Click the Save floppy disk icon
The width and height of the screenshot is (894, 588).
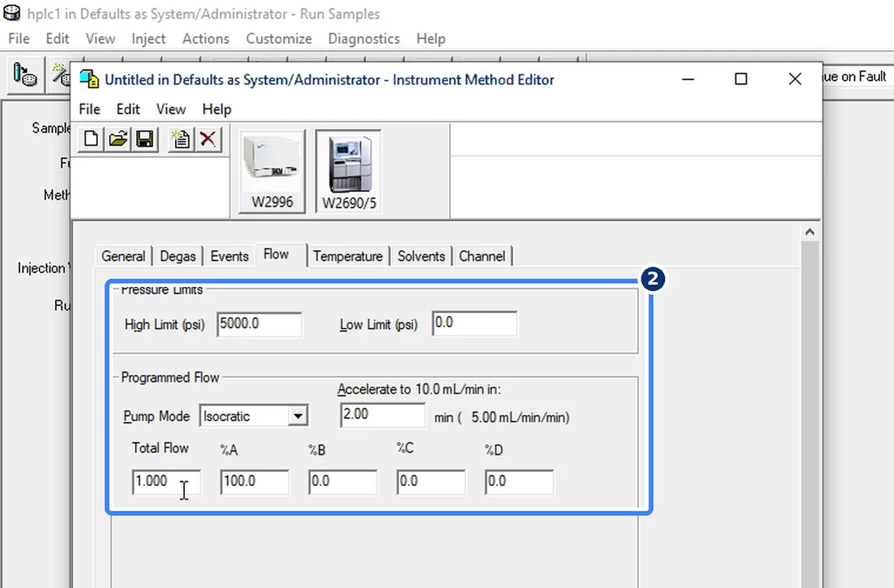145,139
